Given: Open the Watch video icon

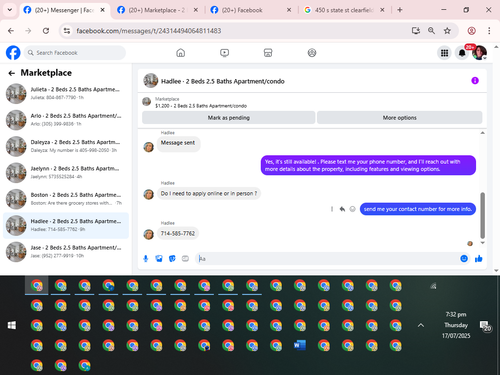Looking at the screenshot, I should (x=224, y=53).
